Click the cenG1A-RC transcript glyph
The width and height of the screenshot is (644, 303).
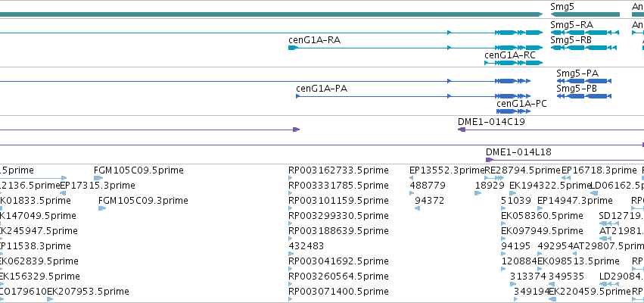(513, 63)
